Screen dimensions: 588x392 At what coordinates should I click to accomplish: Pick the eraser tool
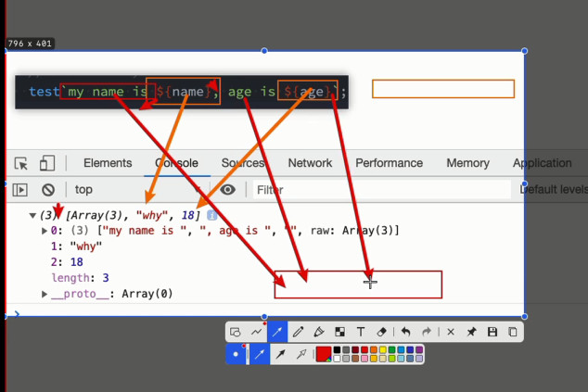[381, 332]
